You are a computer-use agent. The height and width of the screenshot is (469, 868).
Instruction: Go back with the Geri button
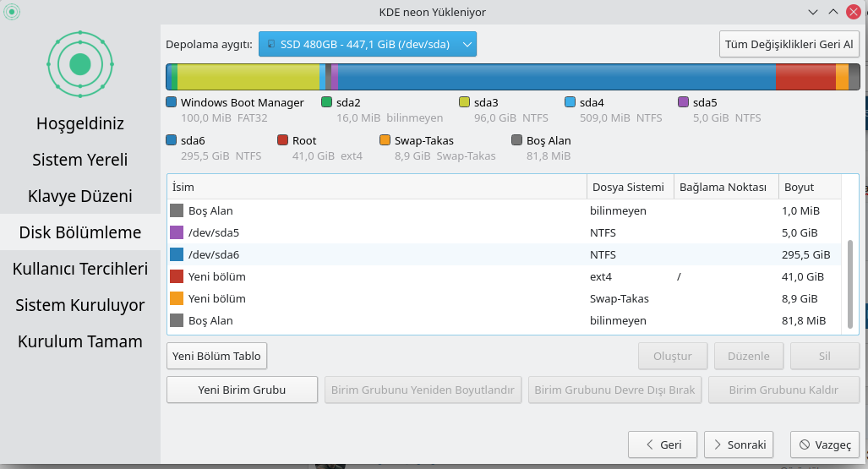click(x=663, y=444)
